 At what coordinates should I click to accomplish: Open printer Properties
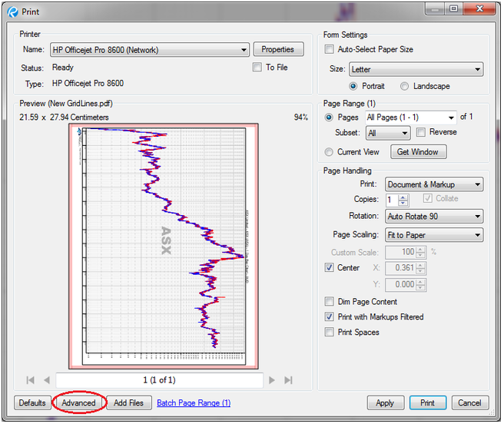[277, 50]
